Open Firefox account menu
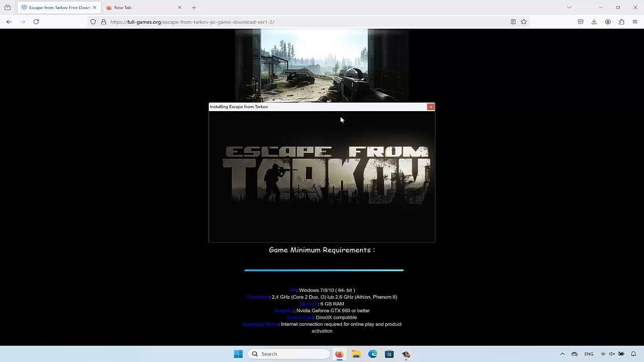Image resolution: width=644 pixels, height=362 pixels. (608, 22)
